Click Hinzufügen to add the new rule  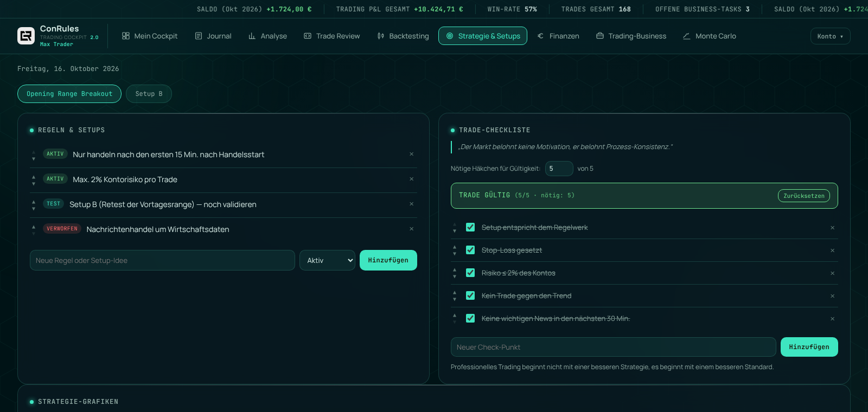(388, 260)
